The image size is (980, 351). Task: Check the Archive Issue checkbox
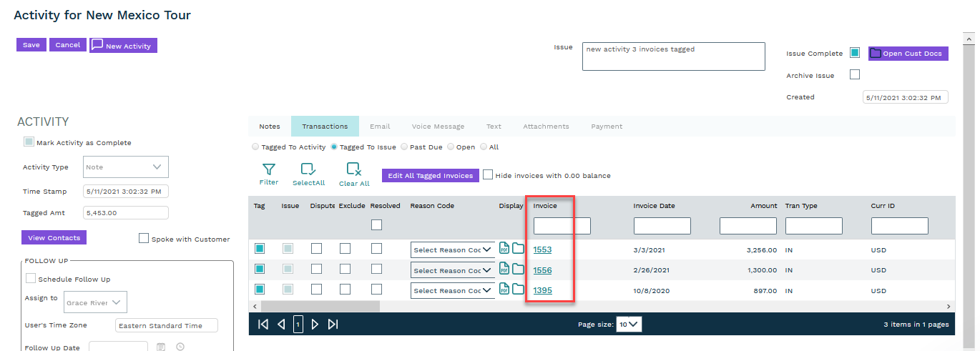pos(854,75)
